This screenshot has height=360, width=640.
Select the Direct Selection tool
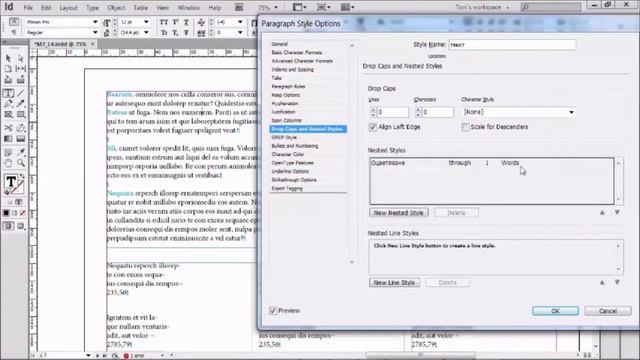point(21,58)
